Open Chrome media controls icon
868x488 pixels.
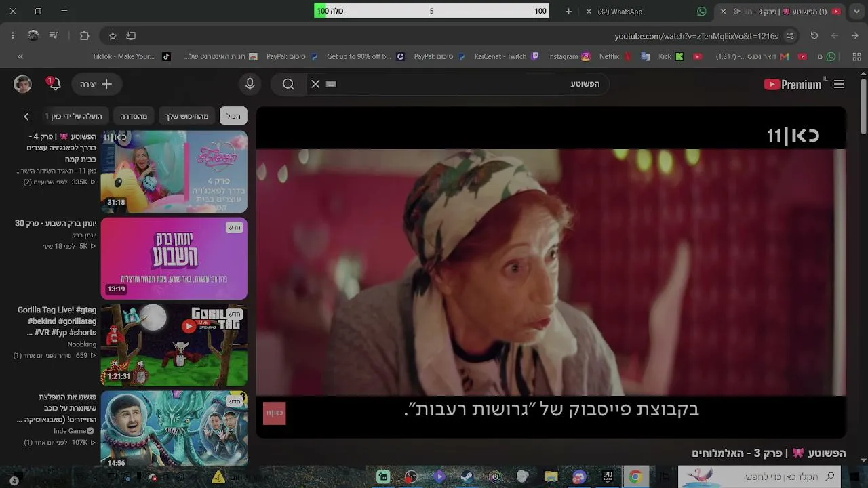[54, 36]
